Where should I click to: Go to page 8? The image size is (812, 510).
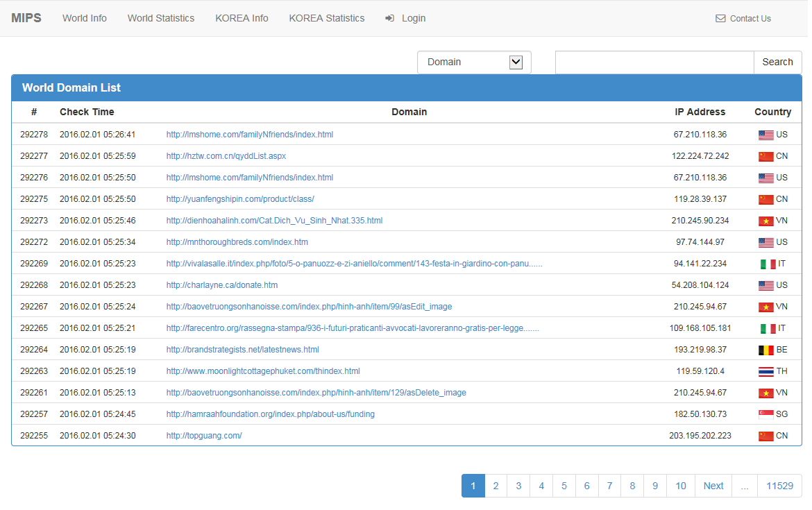[x=632, y=486]
